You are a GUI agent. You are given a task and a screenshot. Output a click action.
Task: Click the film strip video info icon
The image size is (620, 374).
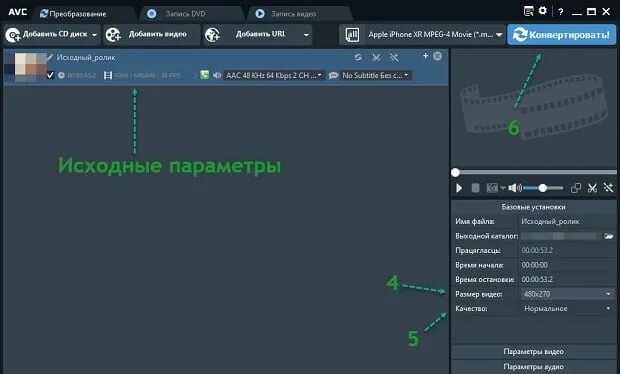tap(108, 75)
